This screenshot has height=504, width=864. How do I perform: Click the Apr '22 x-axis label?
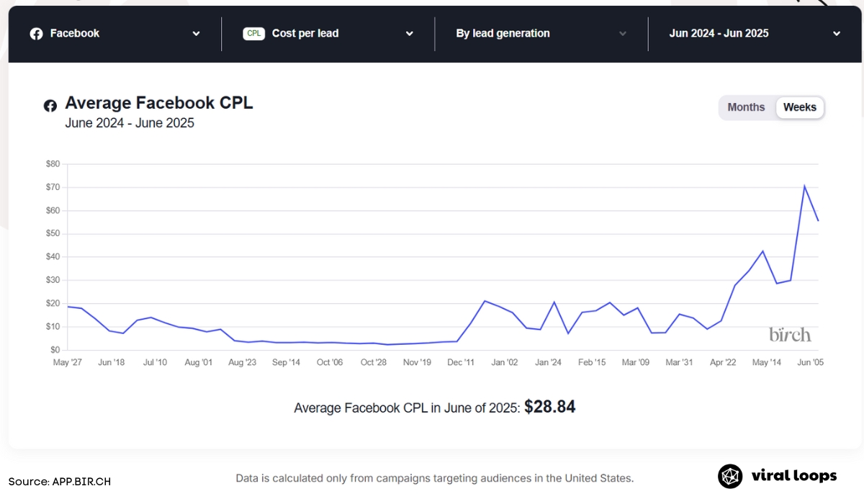(x=723, y=362)
